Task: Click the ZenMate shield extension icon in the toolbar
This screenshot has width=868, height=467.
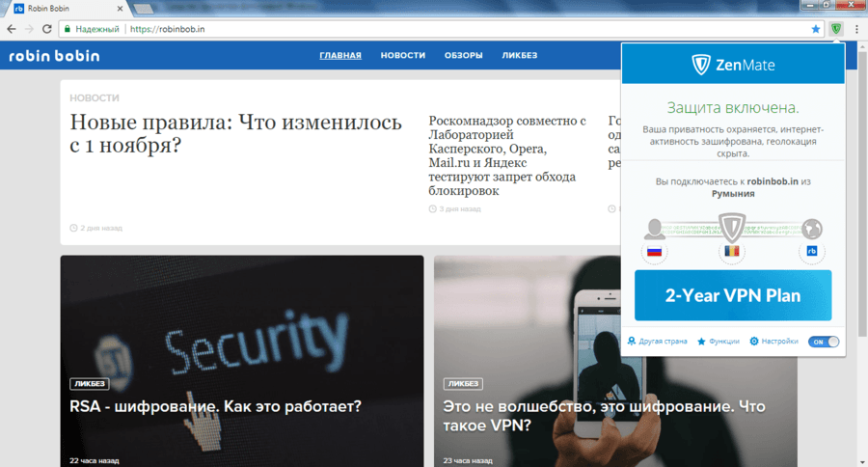Action: [x=836, y=29]
